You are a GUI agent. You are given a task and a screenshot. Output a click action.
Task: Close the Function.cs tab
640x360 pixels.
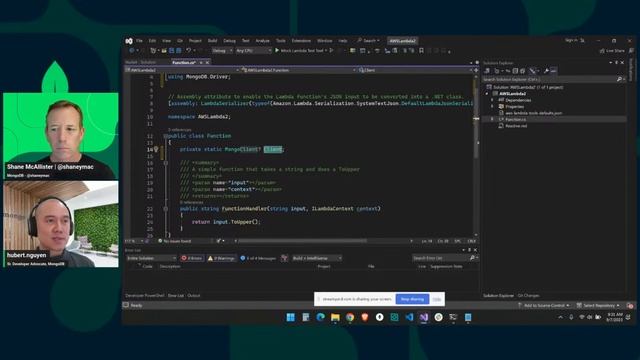207,62
